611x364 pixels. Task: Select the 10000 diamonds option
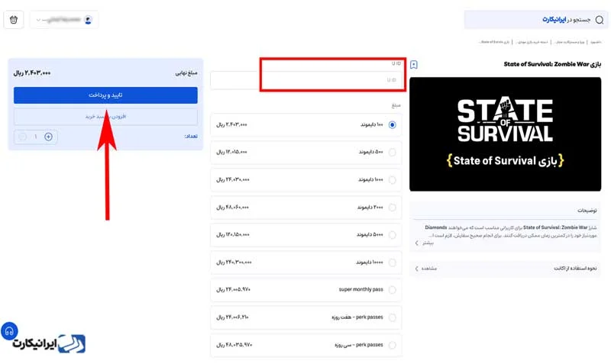click(306, 263)
